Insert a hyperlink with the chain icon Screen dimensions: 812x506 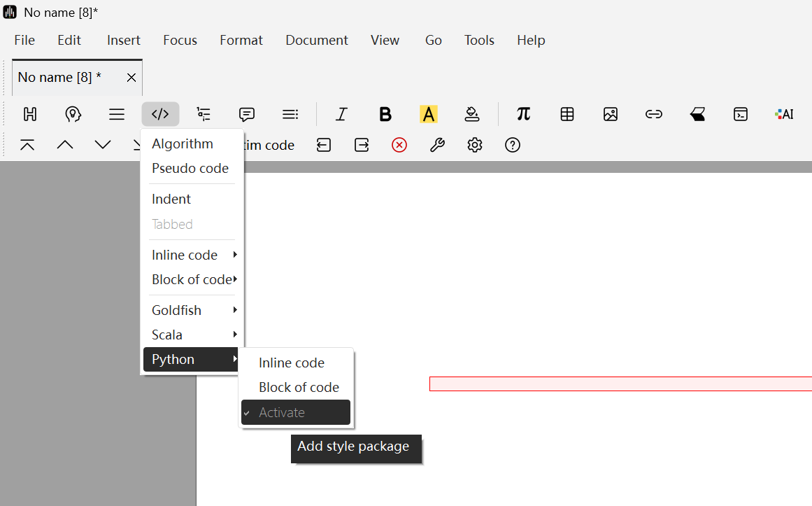[x=654, y=114]
